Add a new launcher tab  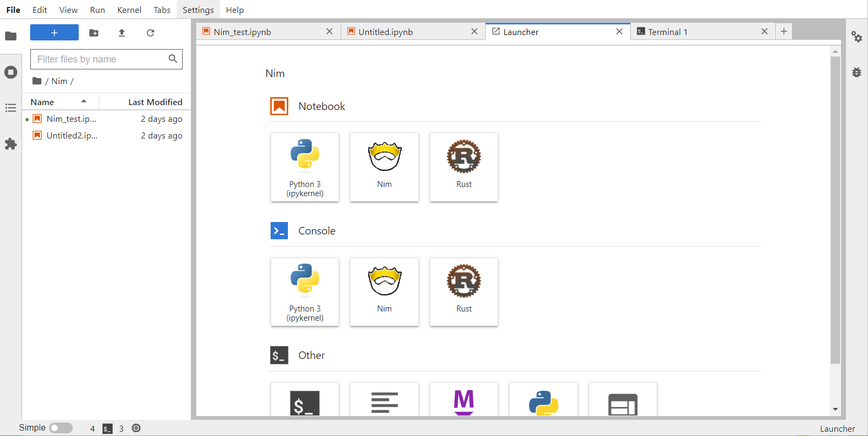click(x=784, y=32)
